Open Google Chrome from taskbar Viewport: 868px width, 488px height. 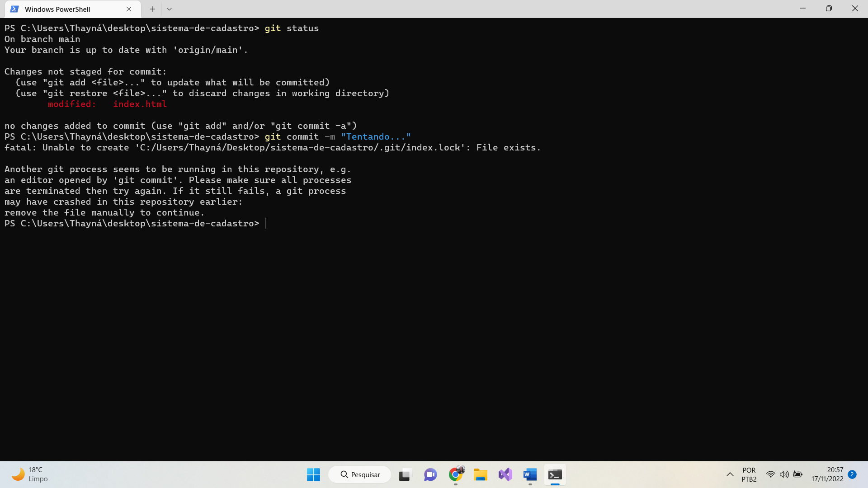tap(456, 474)
